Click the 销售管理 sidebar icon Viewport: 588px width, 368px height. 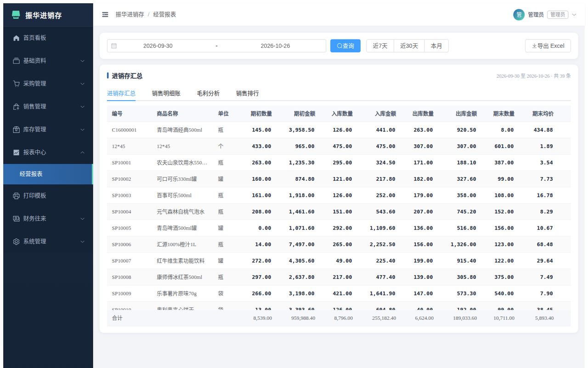16,106
